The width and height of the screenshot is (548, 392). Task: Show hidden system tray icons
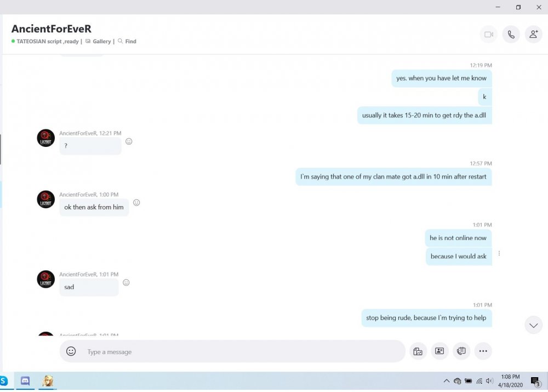pyautogui.click(x=447, y=381)
